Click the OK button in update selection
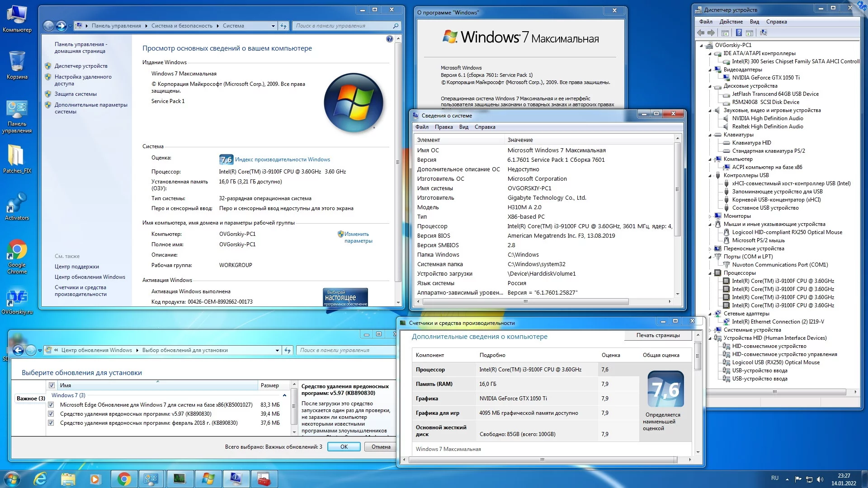 (x=344, y=447)
